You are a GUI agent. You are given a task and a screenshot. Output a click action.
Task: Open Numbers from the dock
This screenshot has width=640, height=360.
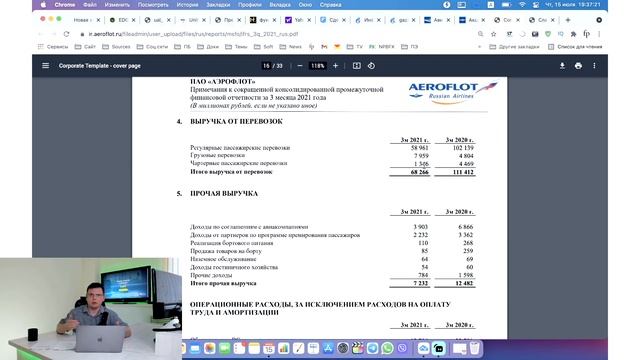tap(283, 348)
